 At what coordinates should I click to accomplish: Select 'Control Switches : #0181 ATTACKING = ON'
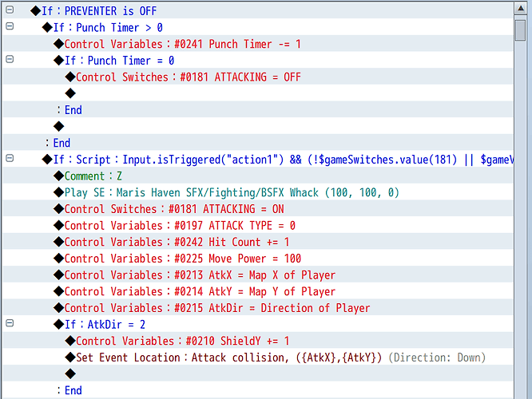(258, 209)
